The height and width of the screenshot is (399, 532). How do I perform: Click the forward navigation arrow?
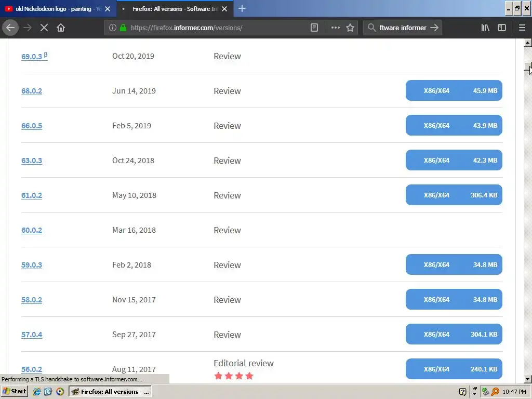28,28
